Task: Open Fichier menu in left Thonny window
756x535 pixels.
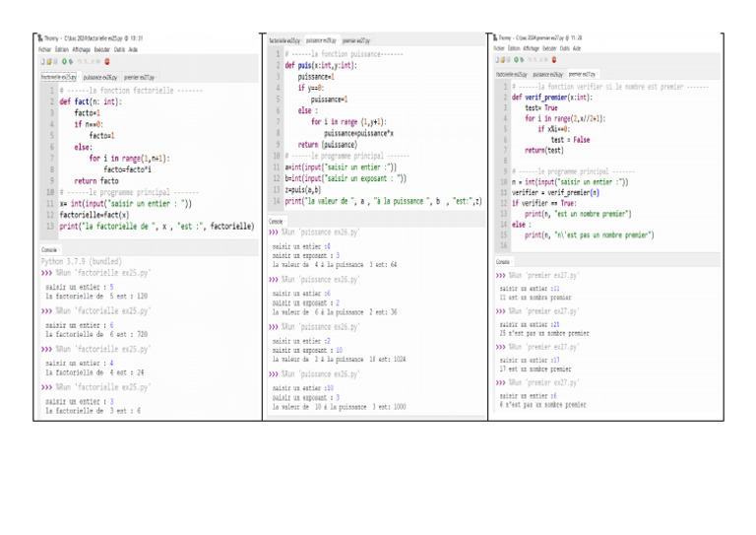Action: [44, 48]
